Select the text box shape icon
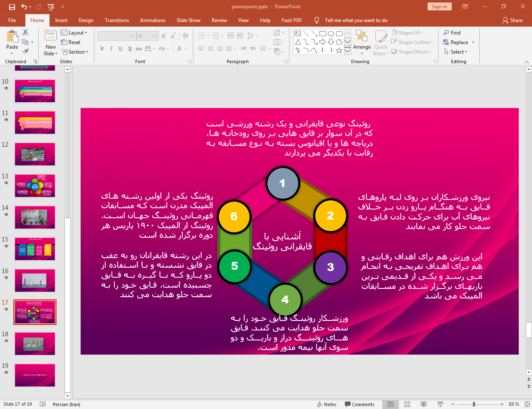 pos(297,34)
